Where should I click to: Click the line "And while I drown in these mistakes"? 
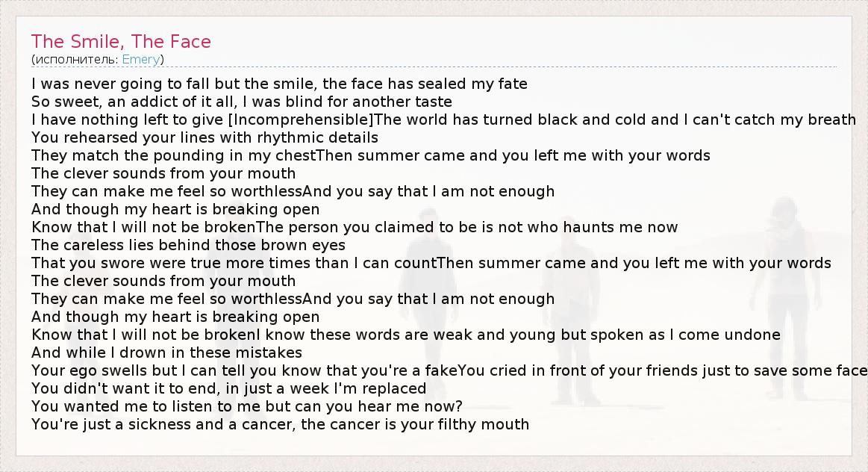166,353
